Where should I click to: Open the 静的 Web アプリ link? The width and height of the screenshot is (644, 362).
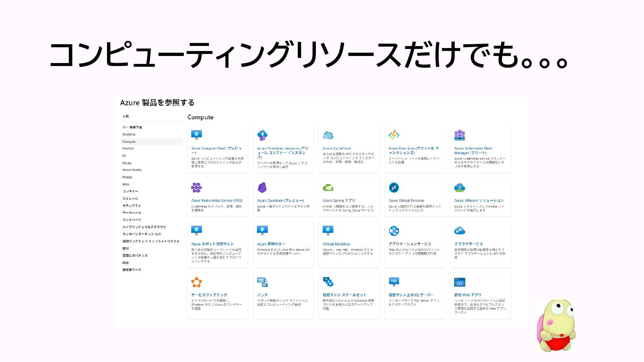468,295
